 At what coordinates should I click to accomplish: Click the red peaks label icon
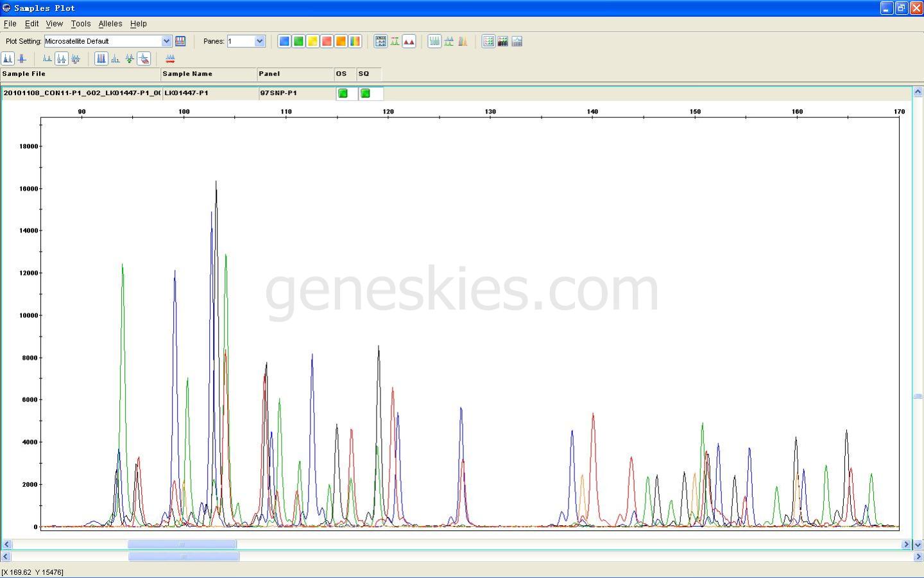[x=409, y=41]
